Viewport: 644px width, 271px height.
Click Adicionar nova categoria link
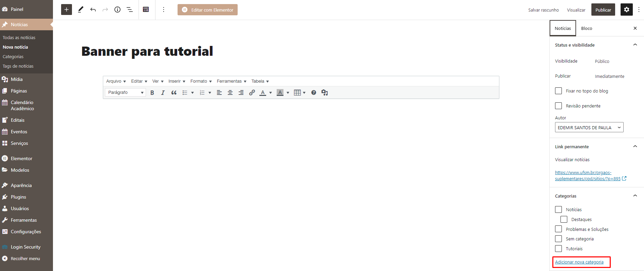point(579,262)
